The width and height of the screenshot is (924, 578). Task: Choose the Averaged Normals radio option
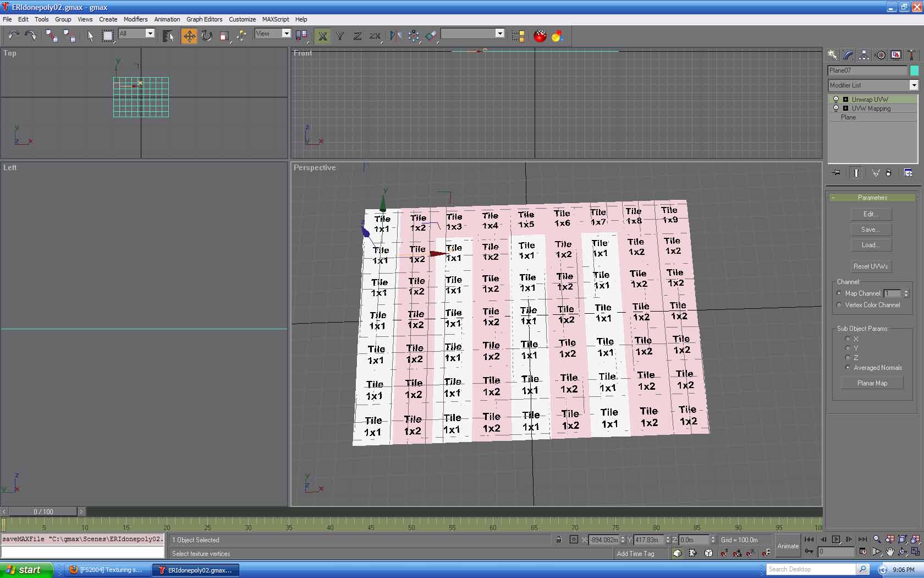(848, 368)
